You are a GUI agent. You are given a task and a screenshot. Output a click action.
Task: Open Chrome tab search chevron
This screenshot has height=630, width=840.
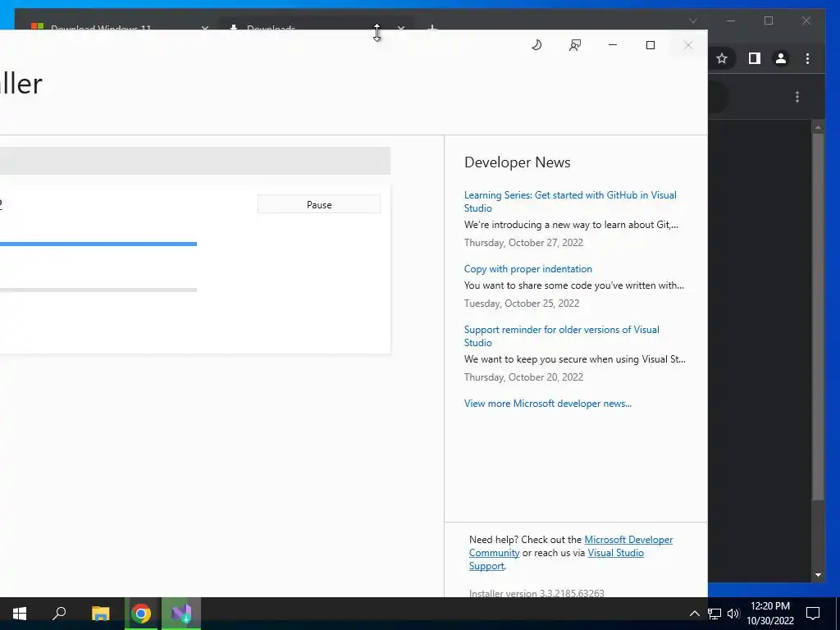(x=692, y=21)
